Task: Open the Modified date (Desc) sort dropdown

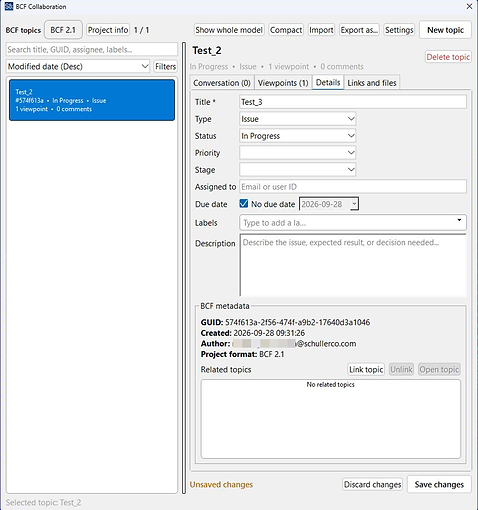Action: pyautogui.click(x=78, y=66)
